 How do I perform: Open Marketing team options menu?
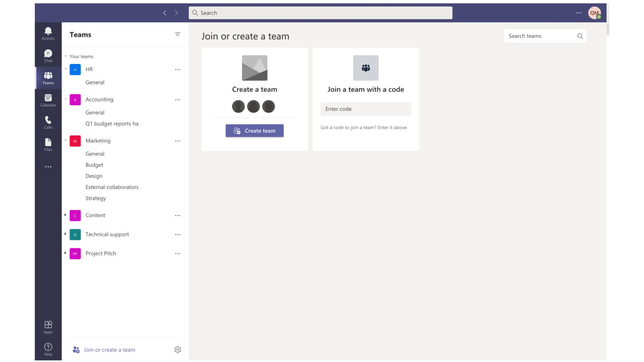click(x=177, y=140)
